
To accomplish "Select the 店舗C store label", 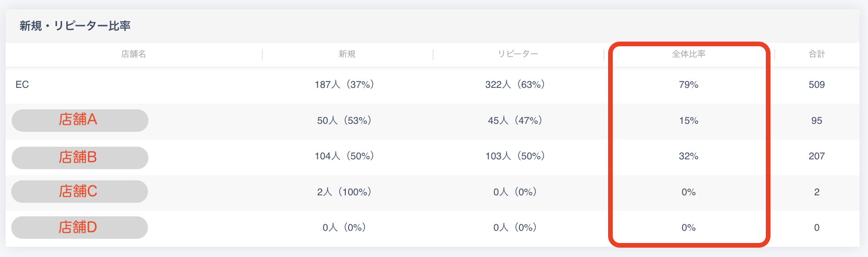I will (x=79, y=192).
